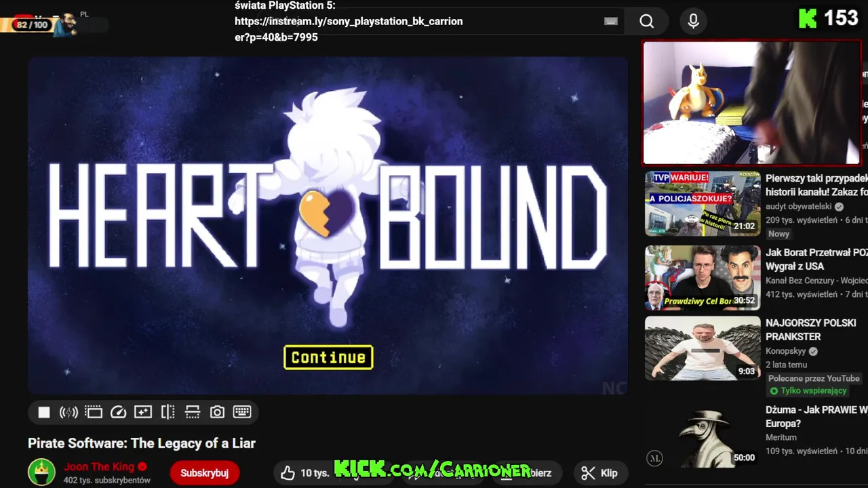The image size is (868, 488).
Task: Open the Joon The King channel name link
Action: (x=99, y=466)
